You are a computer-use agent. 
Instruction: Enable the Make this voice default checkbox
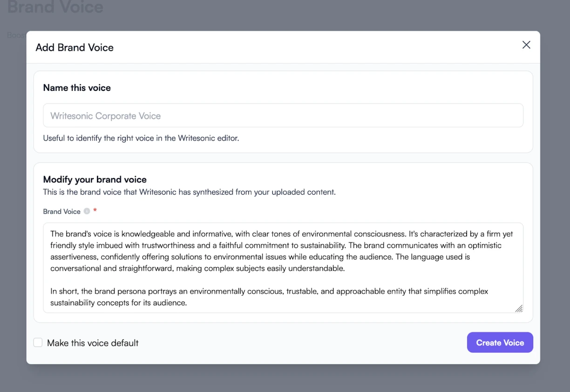tap(38, 343)
